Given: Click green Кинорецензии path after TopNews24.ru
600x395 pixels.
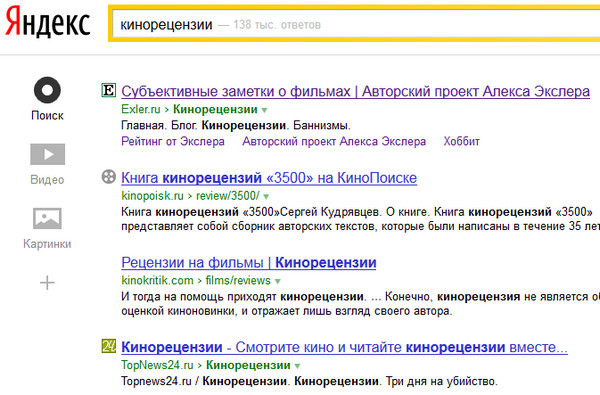Looking at the screenshot, I should click(x=248, y=365).
